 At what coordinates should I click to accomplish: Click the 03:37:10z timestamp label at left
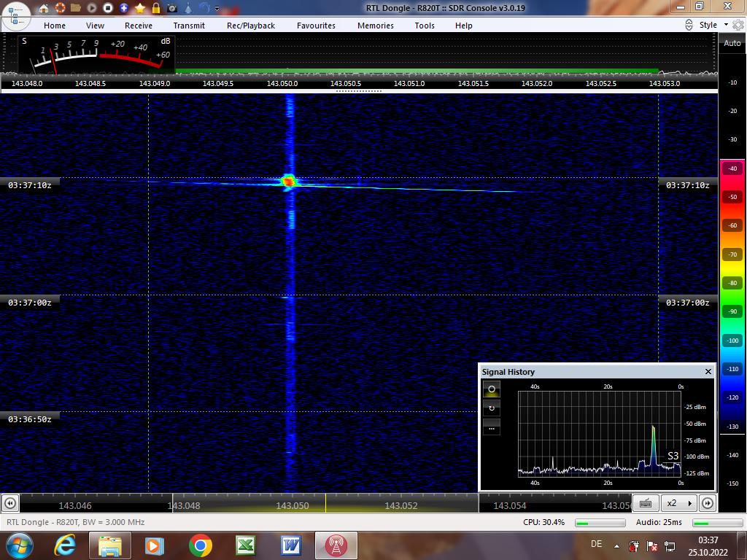click(29, 184)
